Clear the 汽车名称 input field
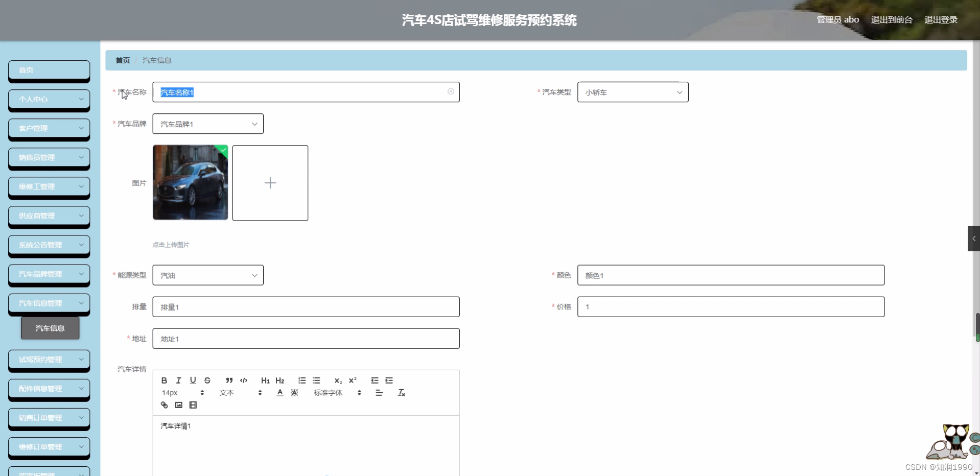Screen dimensions: 980x476 coord(451,91)
